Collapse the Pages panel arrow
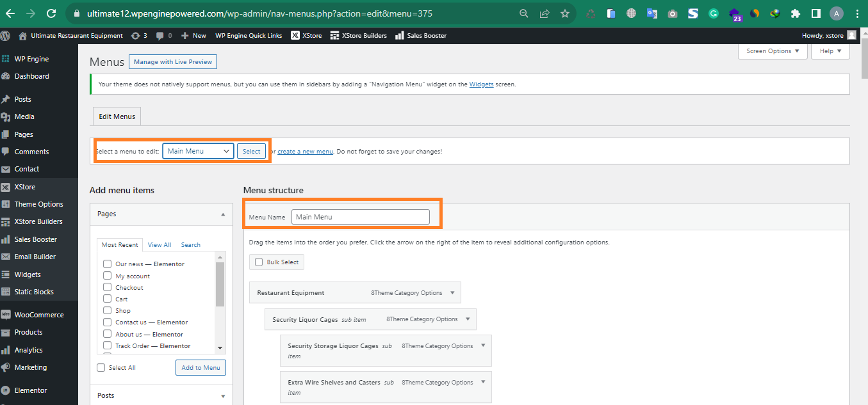 [223, 214]
